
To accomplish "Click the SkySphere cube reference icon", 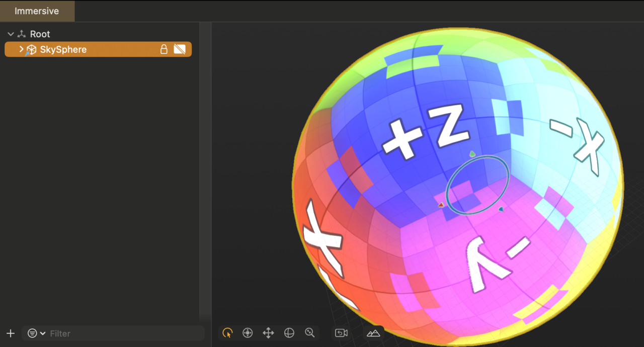I will (x=31, y=50).
